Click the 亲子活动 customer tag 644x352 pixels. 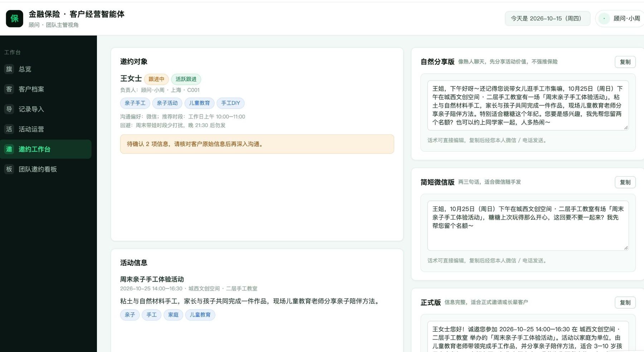click(167, 103)
